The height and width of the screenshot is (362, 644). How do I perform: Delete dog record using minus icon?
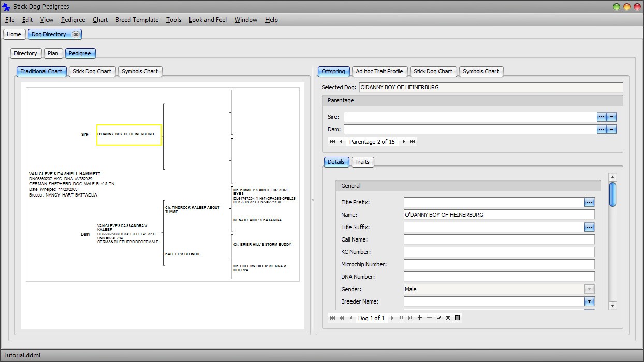[429, 318]
